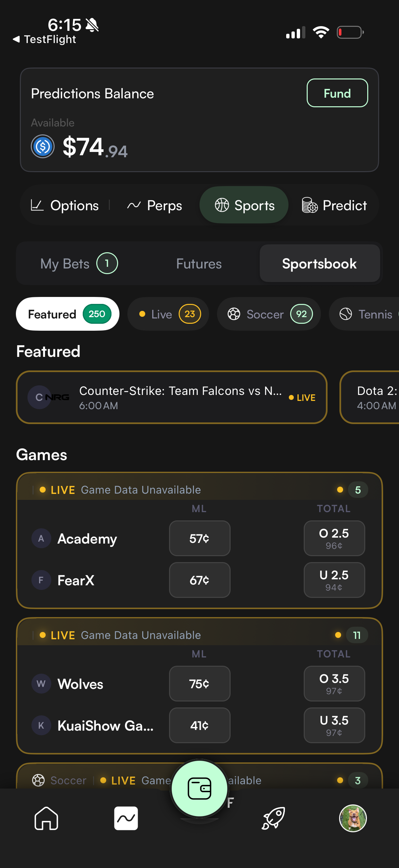The height and width of the screenshot is (868, 399).
Task: Switch to the Options tab
Action: tap(65, 205)
